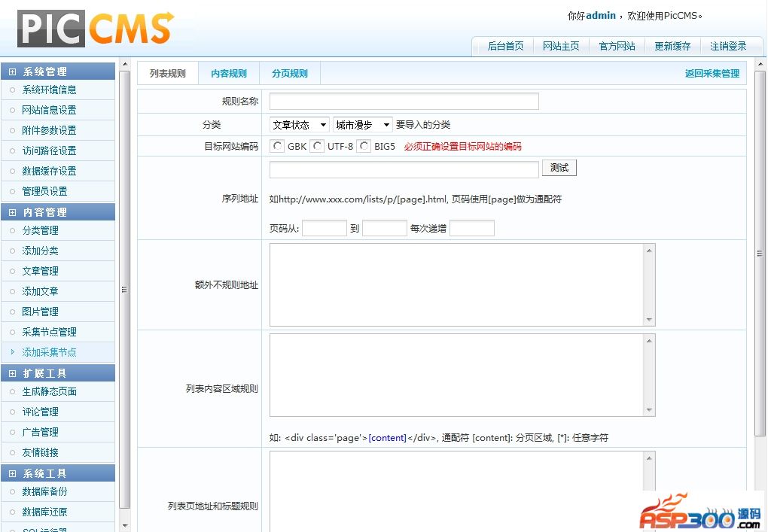Switch to the 列表规则 tab
768x532 pixels.
pyautogui.click(x=167, y=74)
